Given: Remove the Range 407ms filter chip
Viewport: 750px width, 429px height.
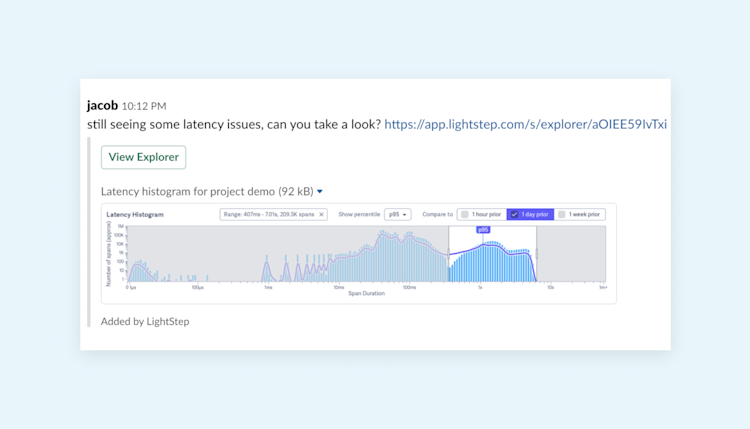Looking at the screenshot, I should coord(321,215).
